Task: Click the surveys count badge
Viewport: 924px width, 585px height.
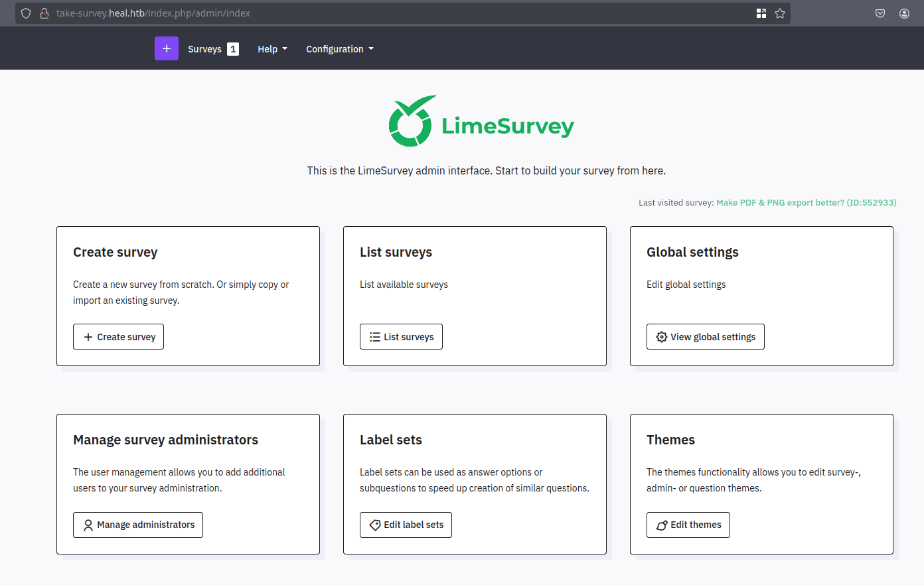Action: point(233,49)
